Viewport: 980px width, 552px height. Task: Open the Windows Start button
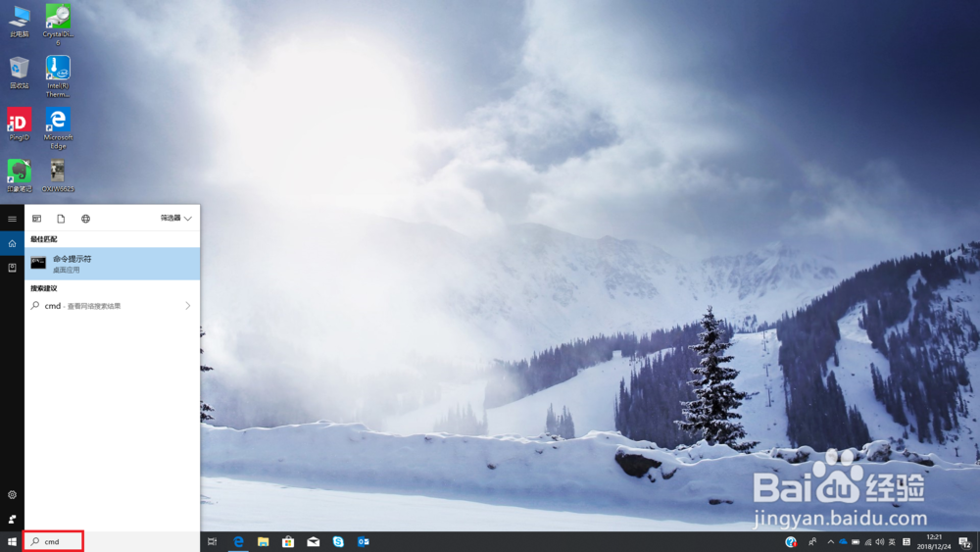coord(12,541)
